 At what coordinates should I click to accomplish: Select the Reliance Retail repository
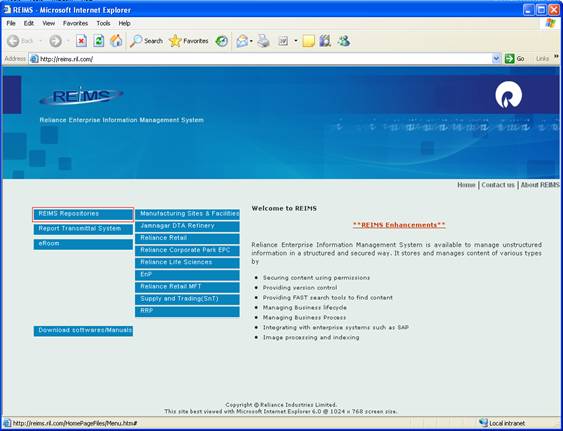[x=187, y=238]
